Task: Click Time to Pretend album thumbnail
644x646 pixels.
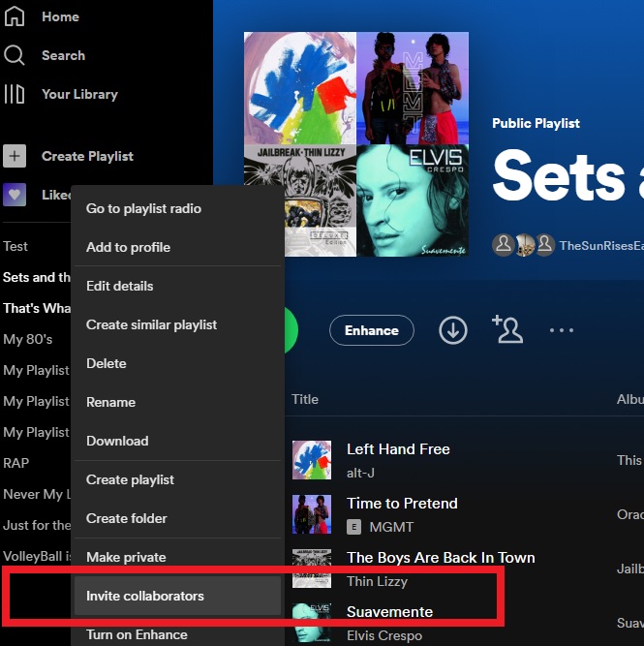Action: (312, 514)
